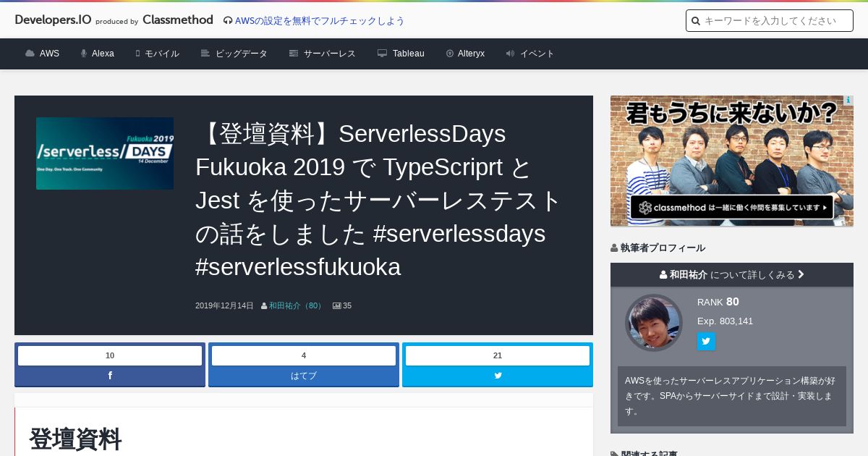Open the サーバーレス category menu
The image size is (868, 456).
click(x=330, y=54)
